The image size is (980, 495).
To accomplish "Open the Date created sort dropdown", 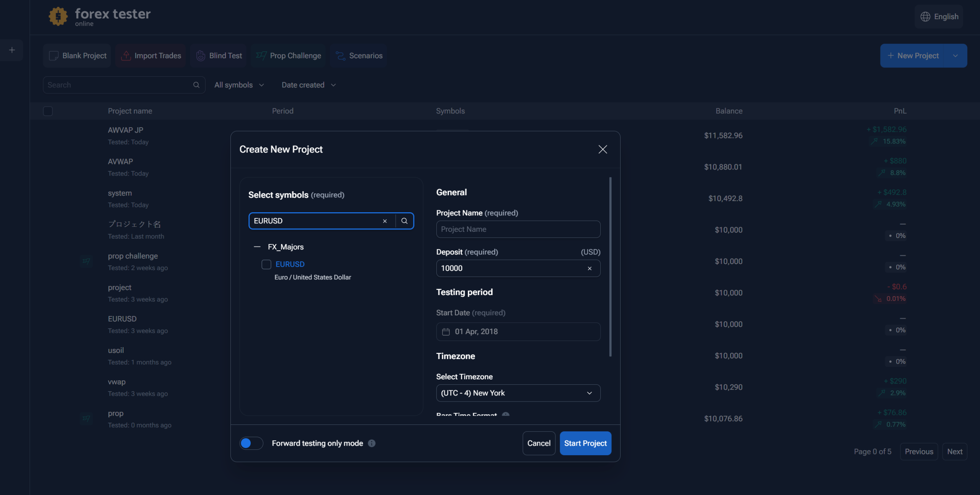I will click(x=309, y=85).
